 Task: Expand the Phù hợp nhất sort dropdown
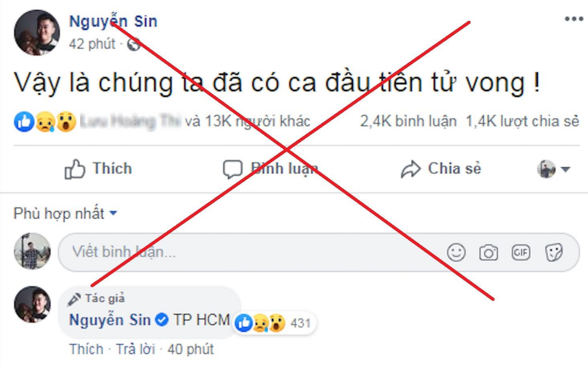pyautogui.click(x=65, y=214)
